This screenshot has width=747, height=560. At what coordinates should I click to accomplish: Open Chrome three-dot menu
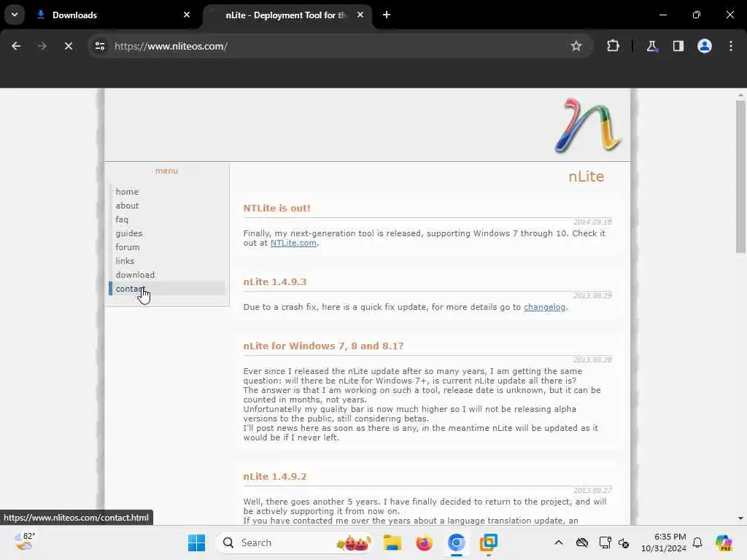731,46
